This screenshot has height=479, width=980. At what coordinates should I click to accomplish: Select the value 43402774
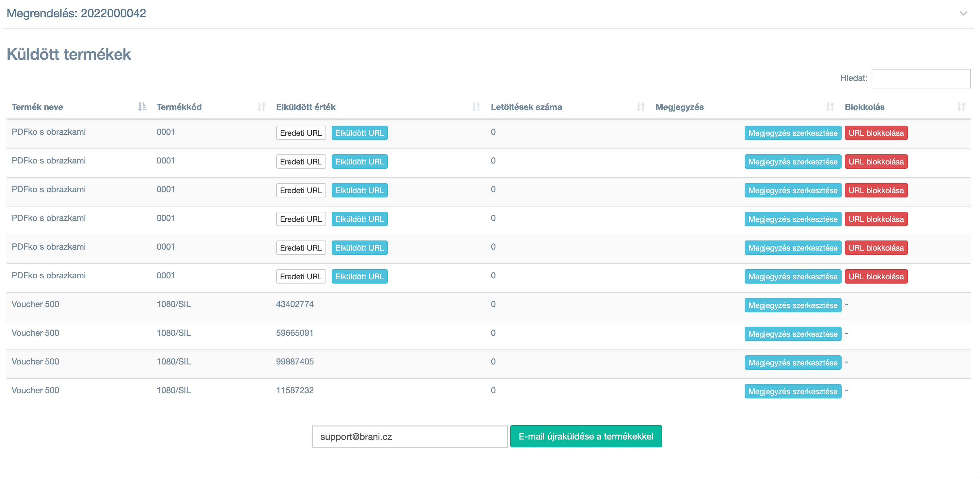click(x=295, y=304)
